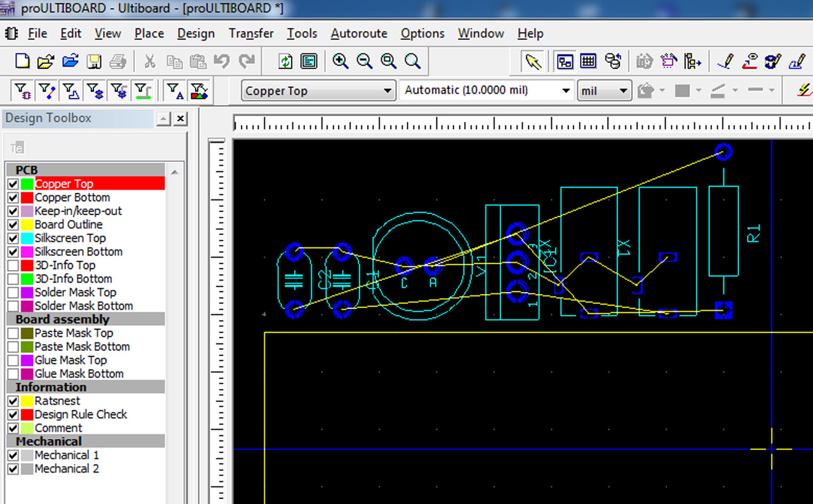Create a new file with the New icon
Image resolution: width=813 pixels, height=504 pixels.
click(22, 61)
